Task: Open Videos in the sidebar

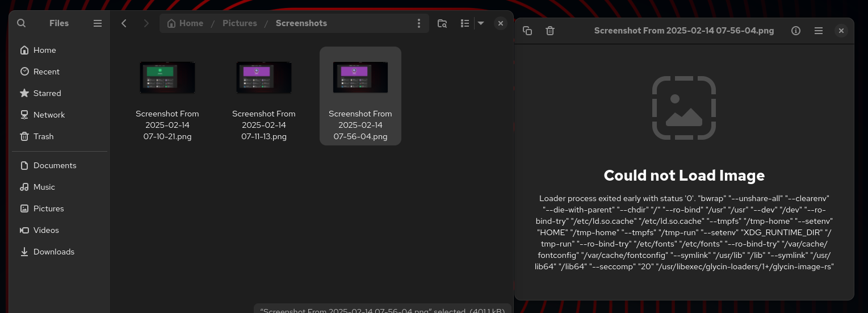Action: coord(60,230)
